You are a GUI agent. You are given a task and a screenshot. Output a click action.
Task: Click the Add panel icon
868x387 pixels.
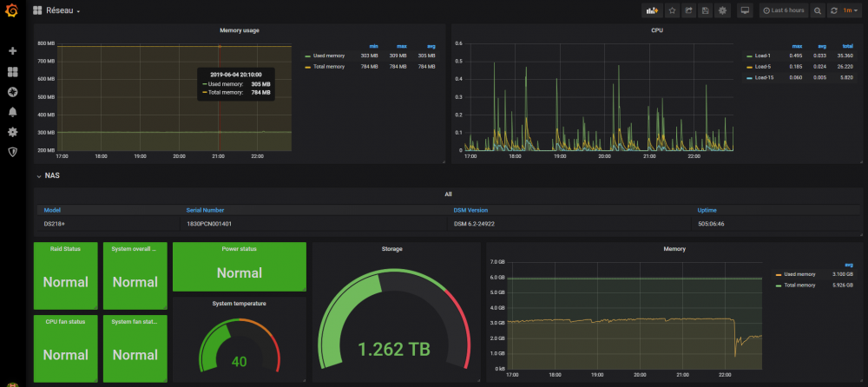tap(651, 10)
